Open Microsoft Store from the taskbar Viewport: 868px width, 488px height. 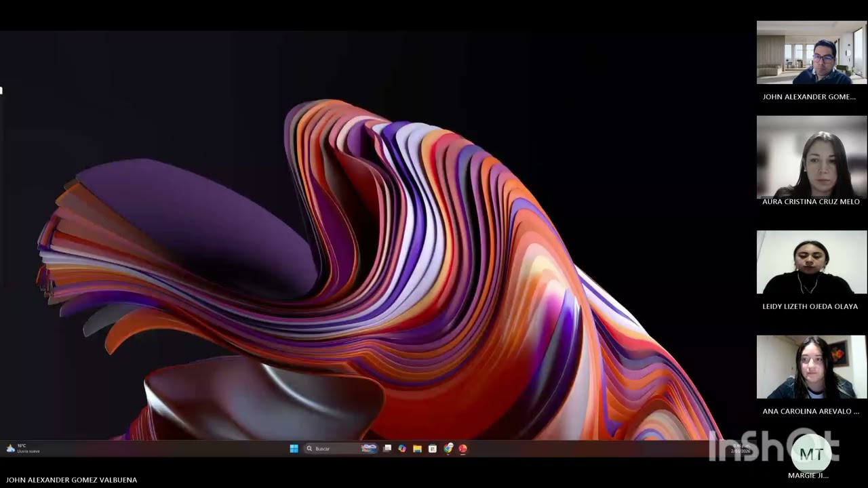[x=432, y=448]
